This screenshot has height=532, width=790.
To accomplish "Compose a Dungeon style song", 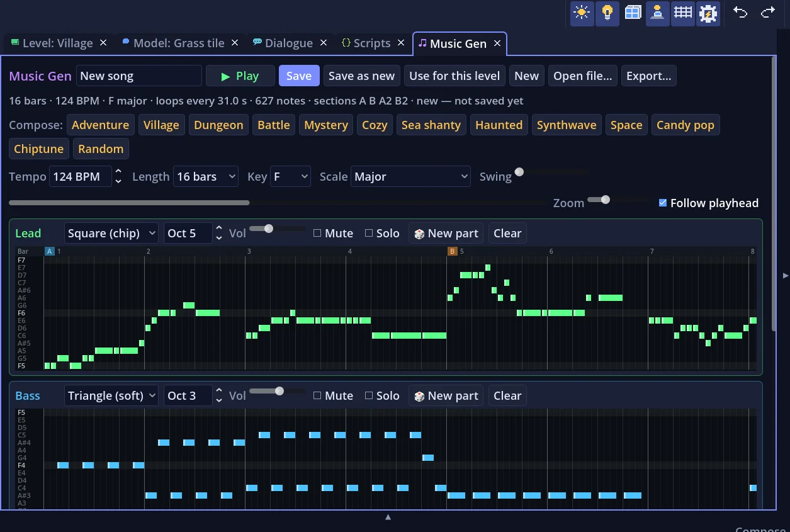I will coord(218,125).
